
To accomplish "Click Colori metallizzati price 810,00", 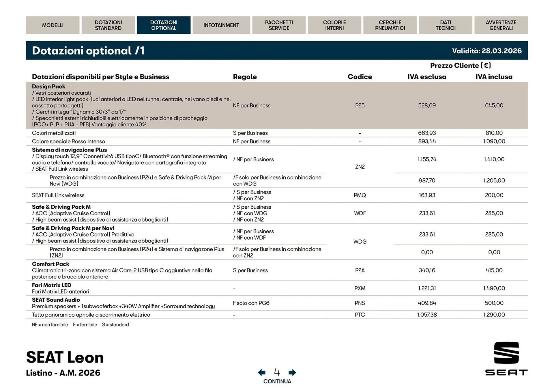I will click(494, 133).
